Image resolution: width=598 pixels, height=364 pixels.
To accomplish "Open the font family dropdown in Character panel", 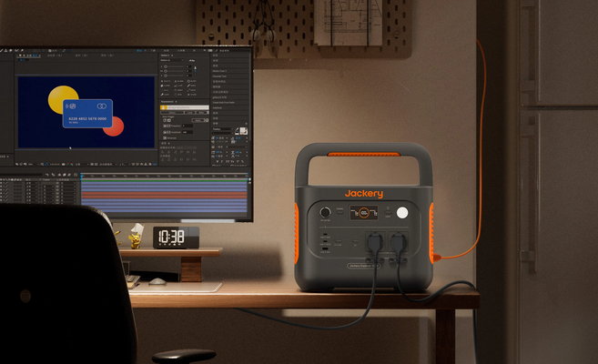I will tap(222, 129).
